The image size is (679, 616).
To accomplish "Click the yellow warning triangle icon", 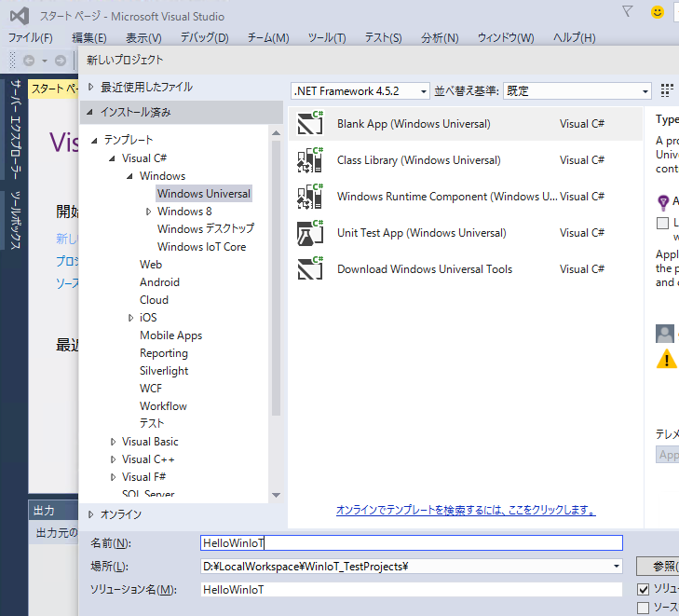I will pos(667,359).
